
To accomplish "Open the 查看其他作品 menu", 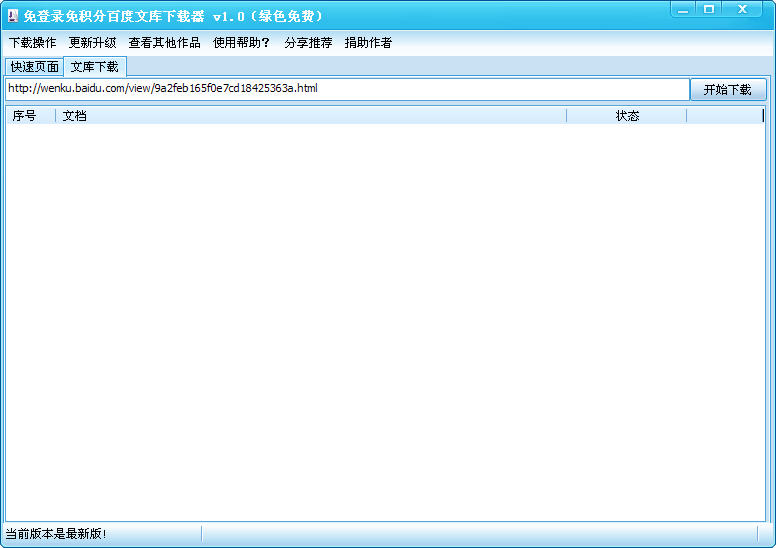I will (x=164, y=43).
